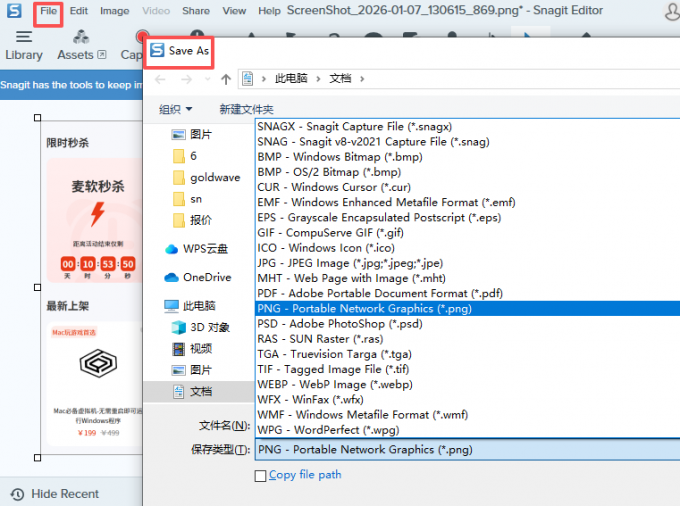This screenshot has width=680, height=506.
Task: Go up one folder level arrow
Action: click(226, 79)
